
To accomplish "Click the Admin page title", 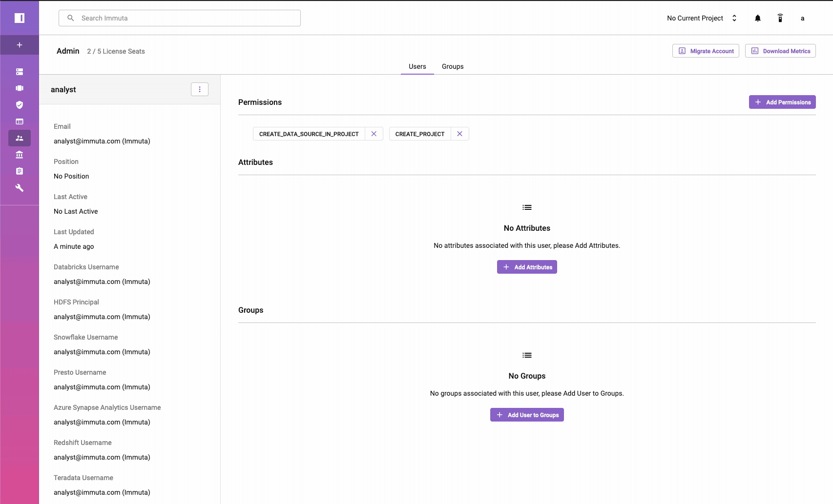I will [68, 51].
